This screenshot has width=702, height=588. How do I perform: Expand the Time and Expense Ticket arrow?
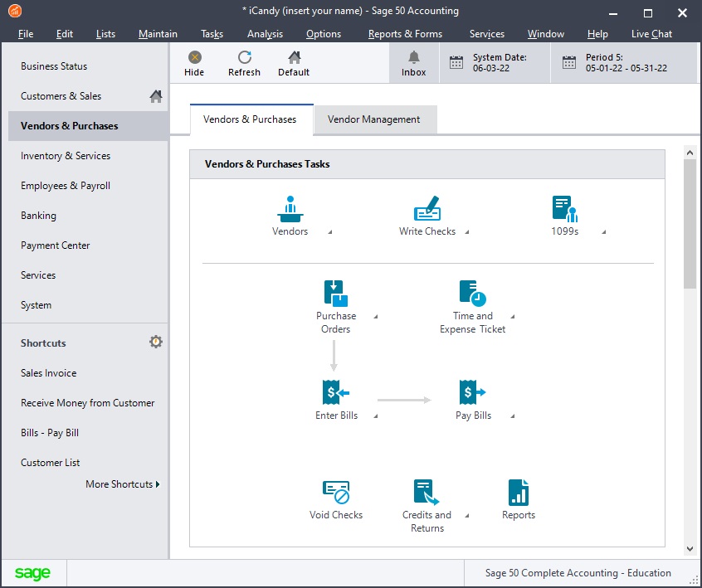coord(513,316)
